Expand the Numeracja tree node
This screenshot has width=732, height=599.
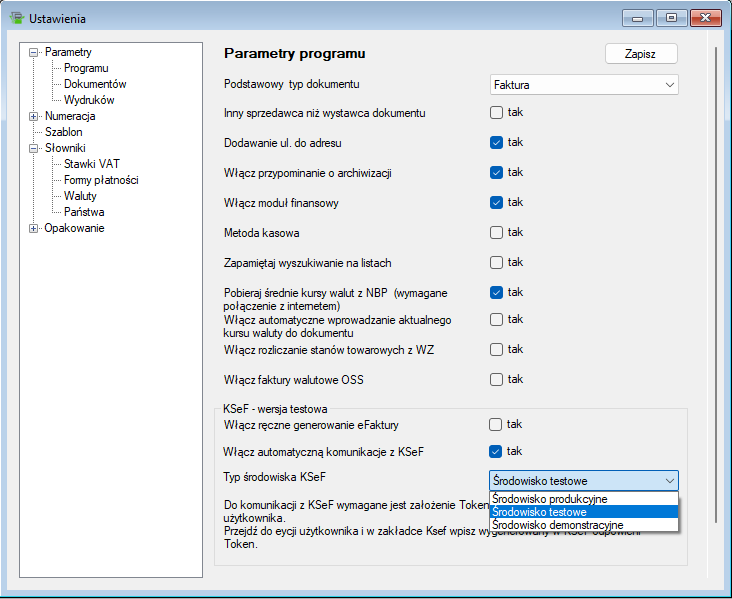[x=34, y=116]
